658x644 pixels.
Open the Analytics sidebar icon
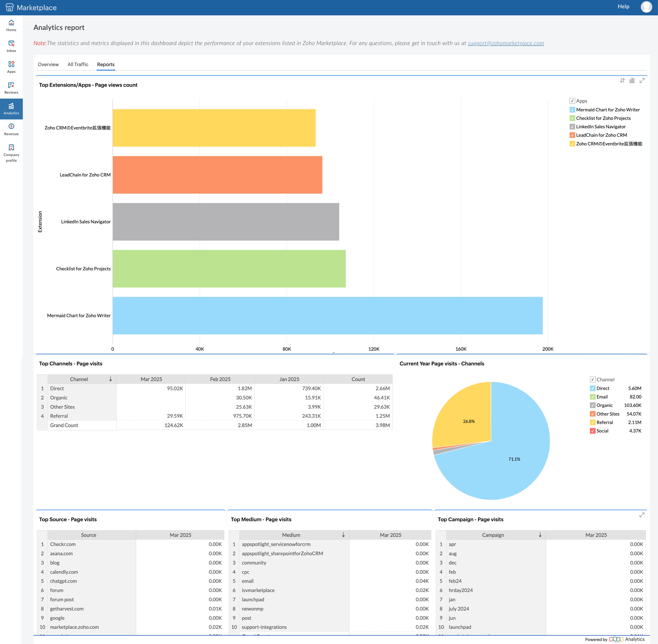[x=11, y=109]
